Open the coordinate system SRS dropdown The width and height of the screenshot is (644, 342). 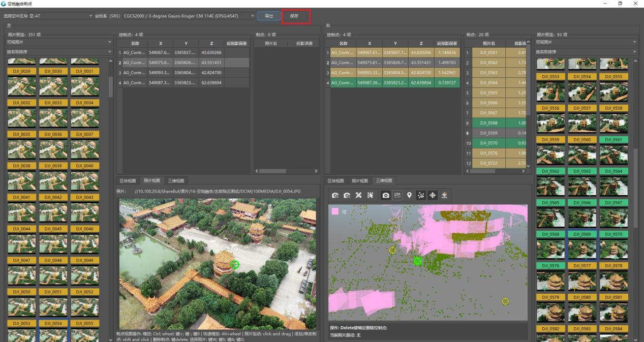point(189,16)
